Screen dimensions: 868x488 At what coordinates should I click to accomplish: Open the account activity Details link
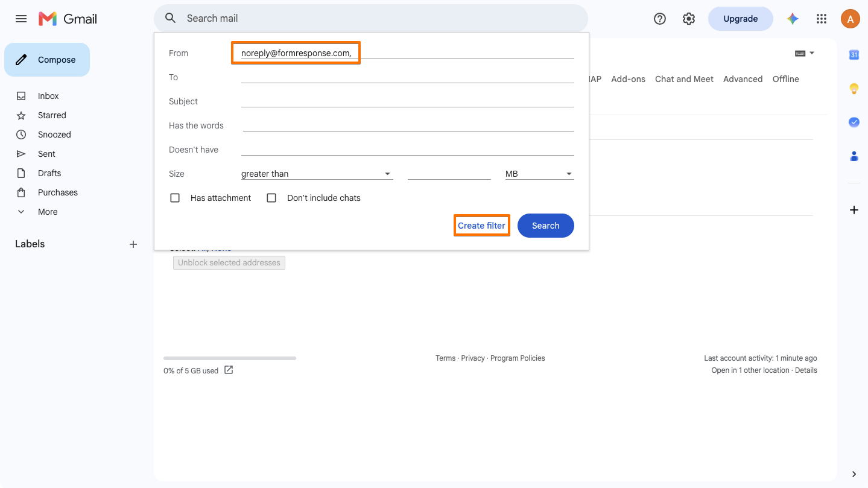806,370
